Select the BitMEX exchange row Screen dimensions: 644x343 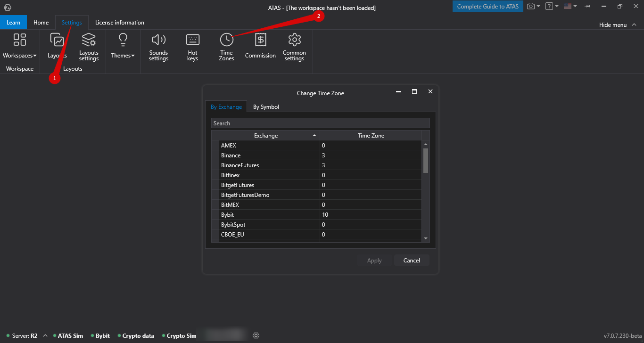317,204
